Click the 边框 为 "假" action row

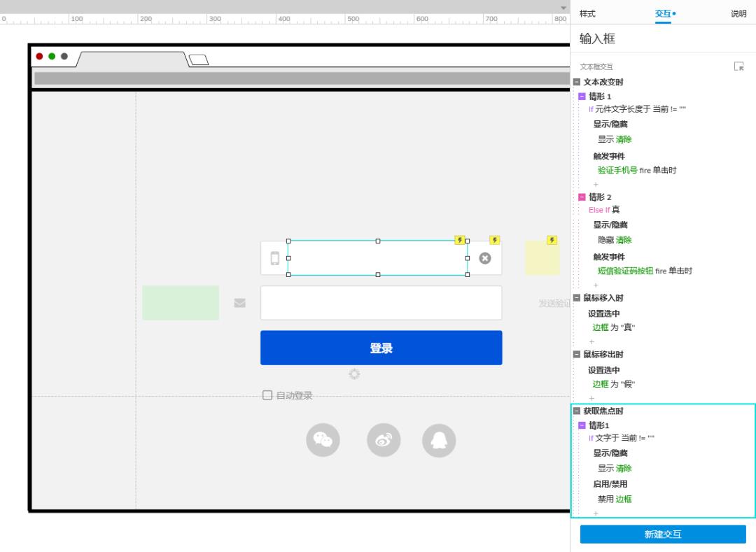(x=614, y=384)
